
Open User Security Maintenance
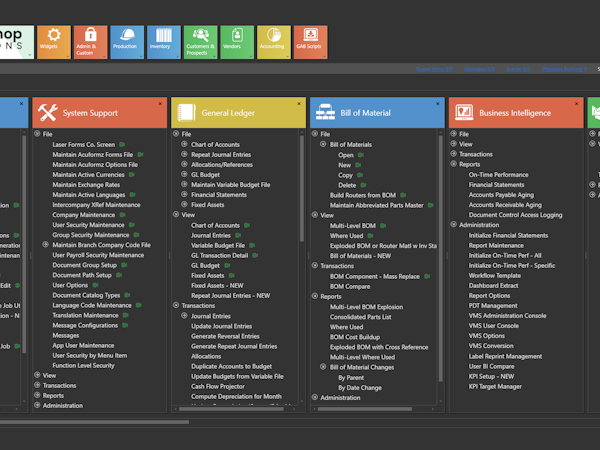[x=88, y=225]
